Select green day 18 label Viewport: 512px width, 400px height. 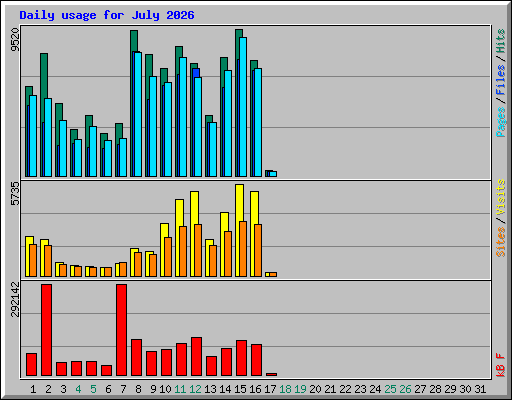pos(285,389)
